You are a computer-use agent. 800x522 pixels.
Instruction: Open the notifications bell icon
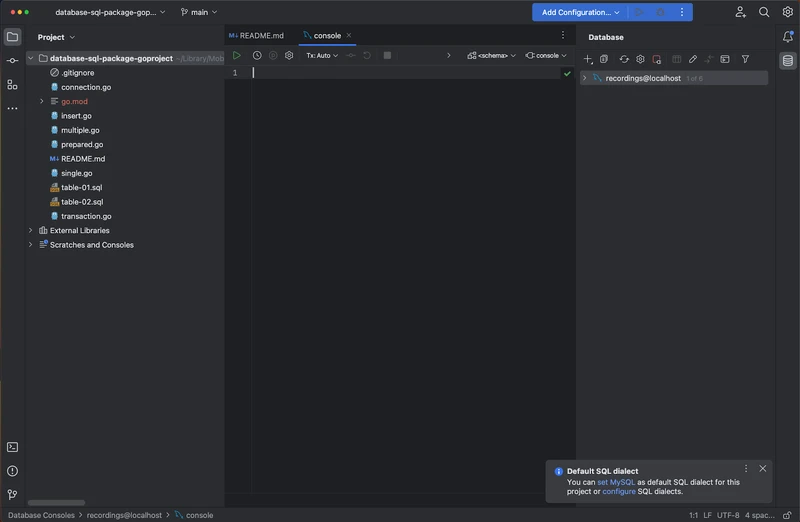click(788, 37)
